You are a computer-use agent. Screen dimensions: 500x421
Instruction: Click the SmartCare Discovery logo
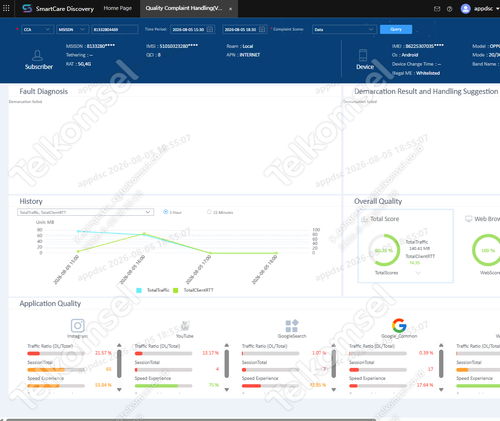(x=27, y=8)
